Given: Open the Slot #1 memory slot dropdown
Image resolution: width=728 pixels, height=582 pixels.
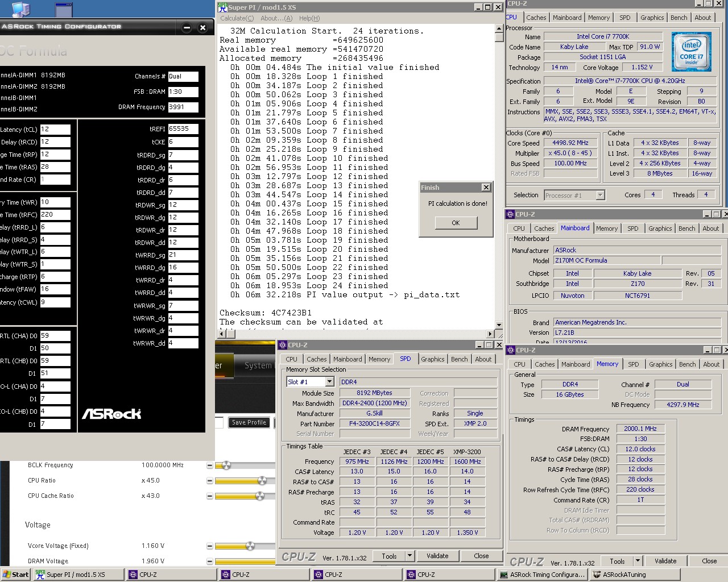Looking at the screenshot, I should 329,382.
